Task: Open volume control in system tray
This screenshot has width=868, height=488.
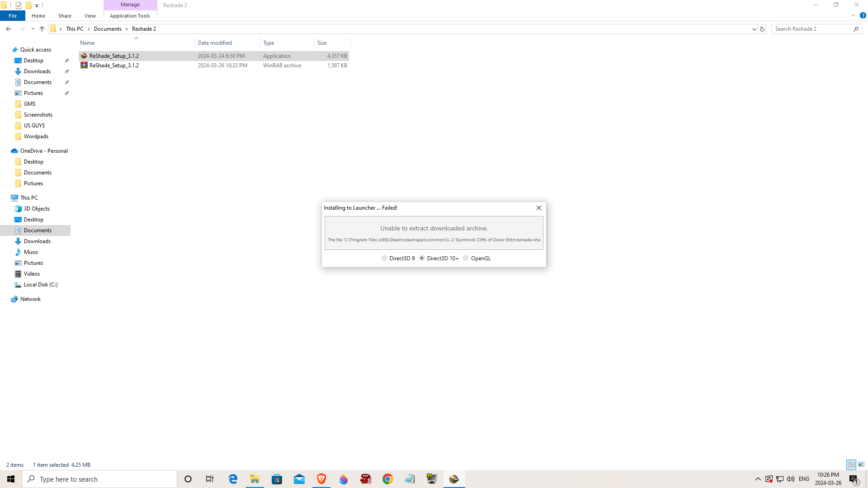Action: (x=791, y=479)
